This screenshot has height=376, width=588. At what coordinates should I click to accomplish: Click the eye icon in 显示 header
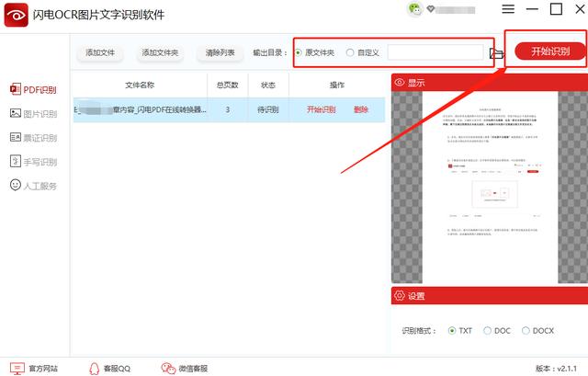[400, 82]
